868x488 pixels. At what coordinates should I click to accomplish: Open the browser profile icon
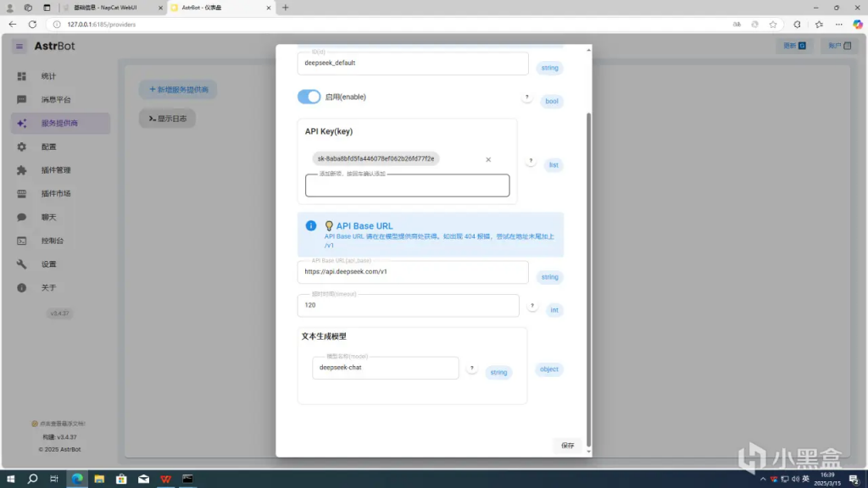click(x=9, y=8)
